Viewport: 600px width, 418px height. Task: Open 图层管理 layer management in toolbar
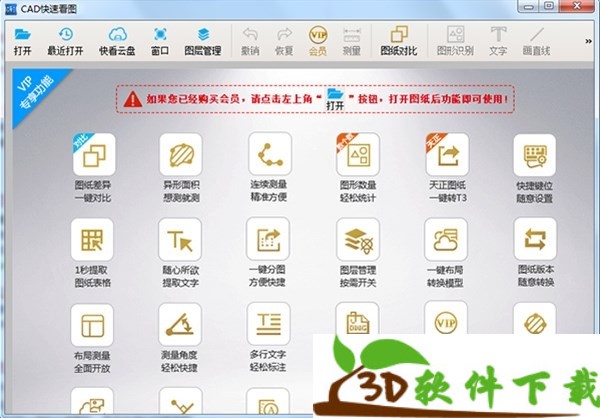tap(203, 41)
